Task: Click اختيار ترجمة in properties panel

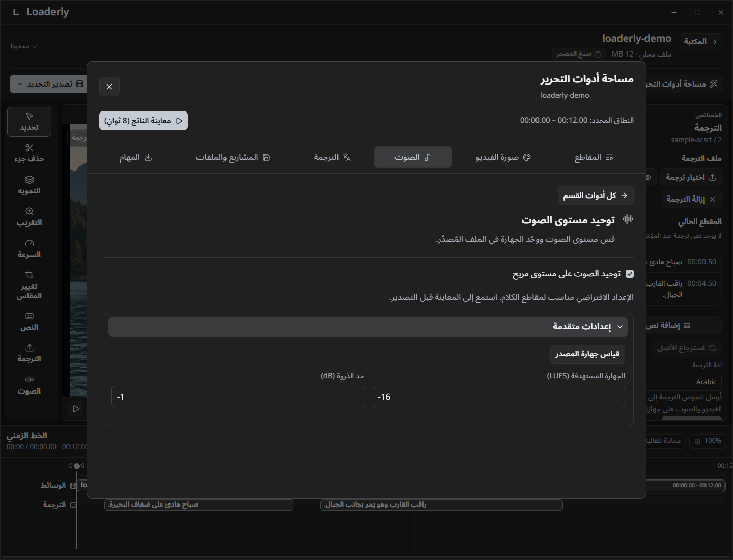Action: 691,177
